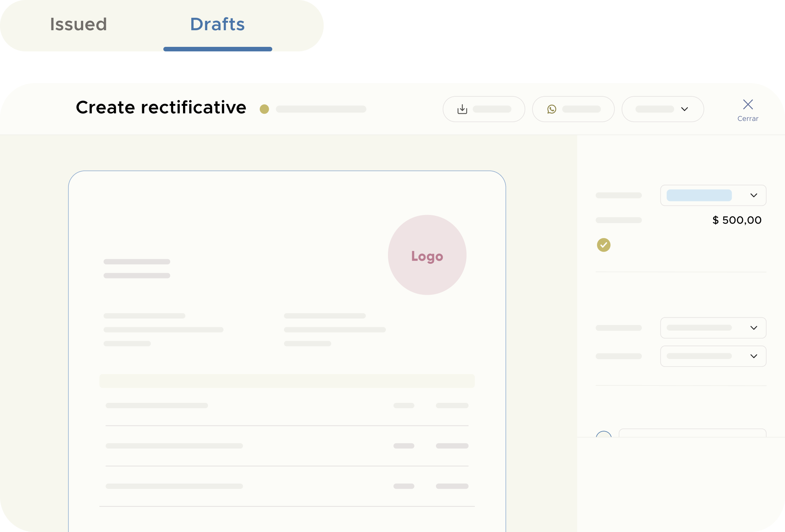Image resolution: width=785 pixels, height=532 pixels.
Task: Expand the second dropdown in the lower right panel
Action: (x=713, y=356)
